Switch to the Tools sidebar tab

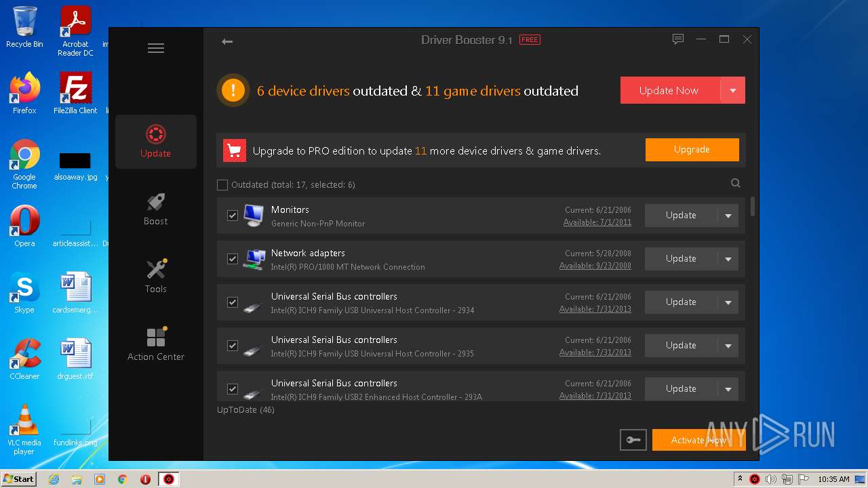pos(156,277)
